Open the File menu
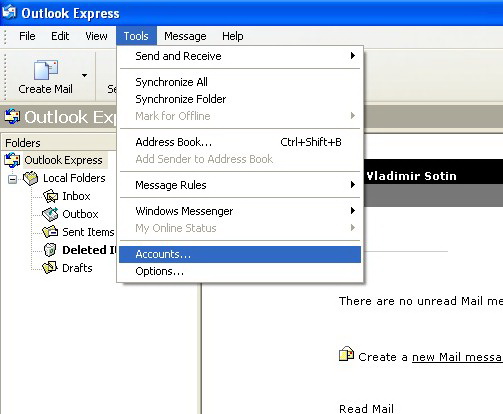Viewport: 503px width, 414px height. pos(27,36)
